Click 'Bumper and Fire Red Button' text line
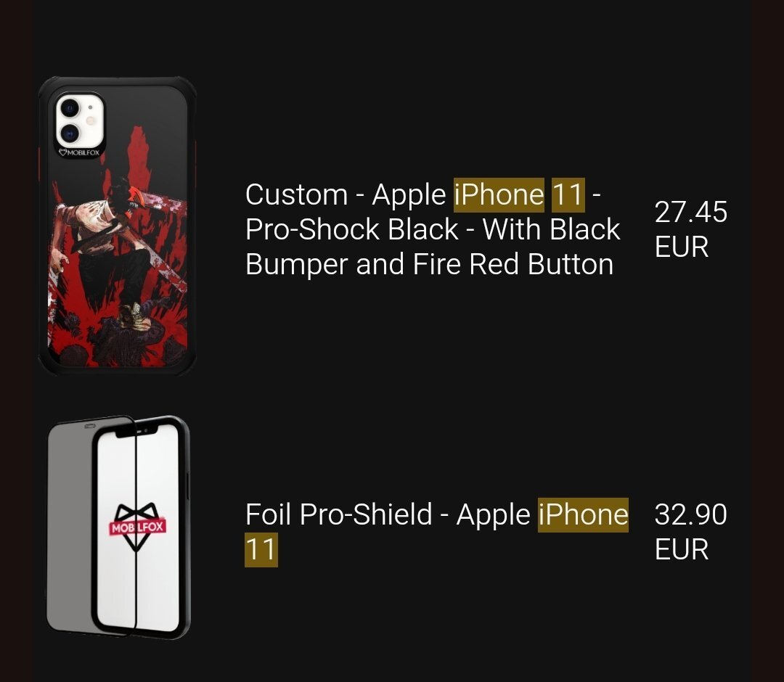Viewport: 784px width, 682px height. tap(430, 264)
